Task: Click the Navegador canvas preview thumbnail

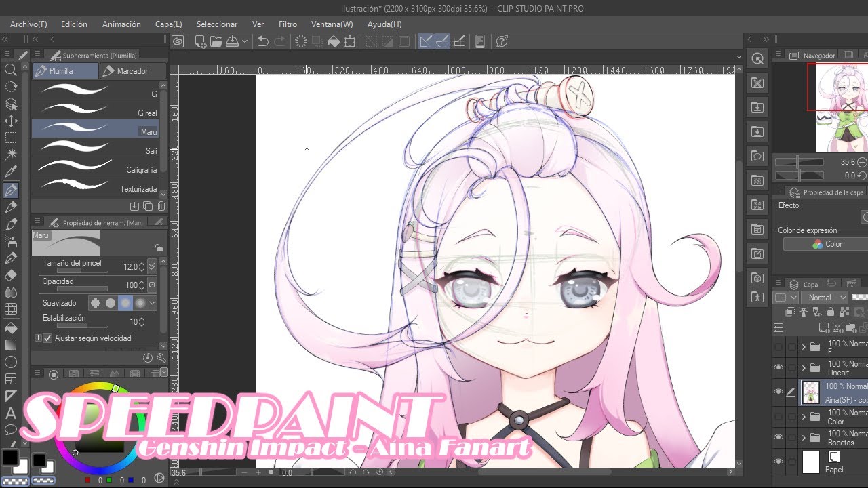Action: coord(842,108)
